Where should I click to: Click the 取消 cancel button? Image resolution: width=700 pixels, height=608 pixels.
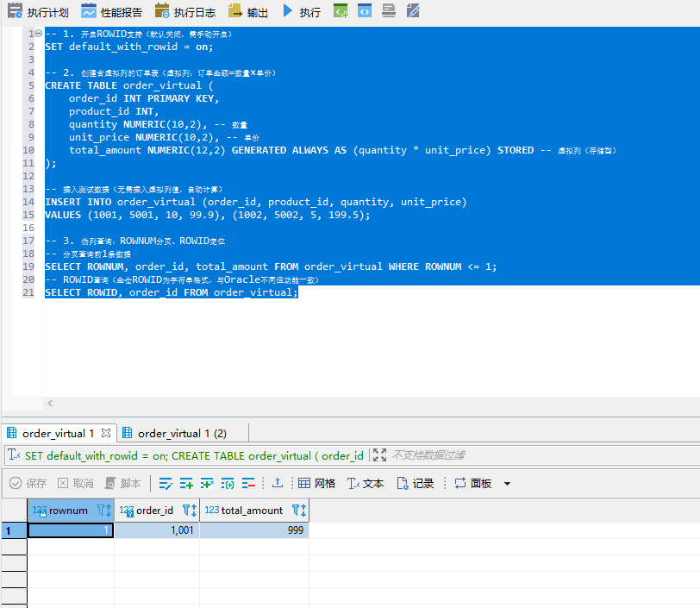pos(75,484)
